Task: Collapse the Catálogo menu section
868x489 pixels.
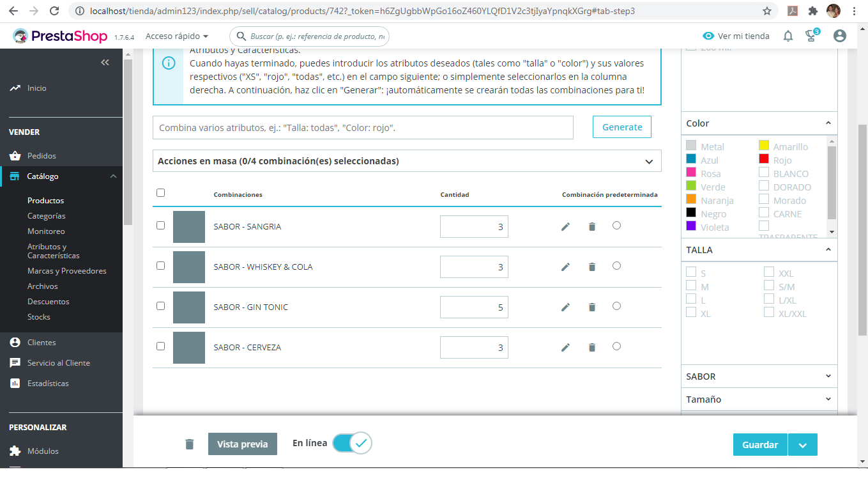Action: (113, 176)
